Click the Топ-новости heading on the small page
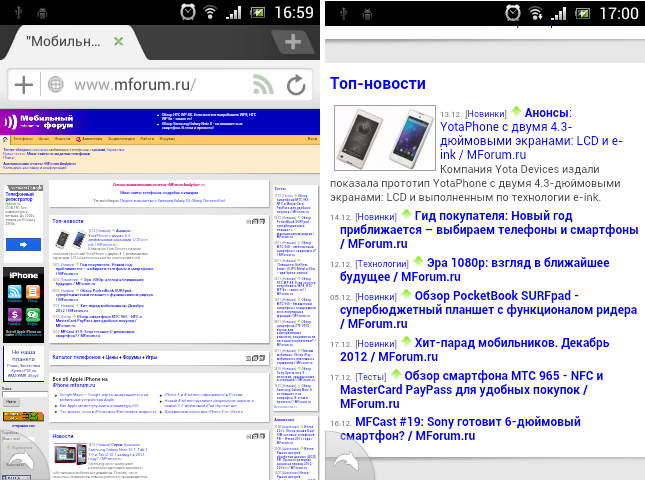Viewport: 645px width, 480px height. coord(68,221)
